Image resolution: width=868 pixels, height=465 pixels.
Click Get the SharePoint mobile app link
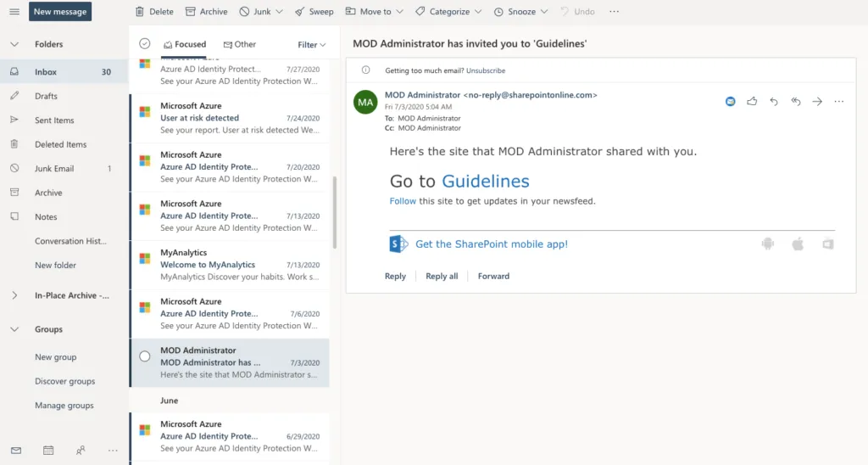[x=492, y=244]
